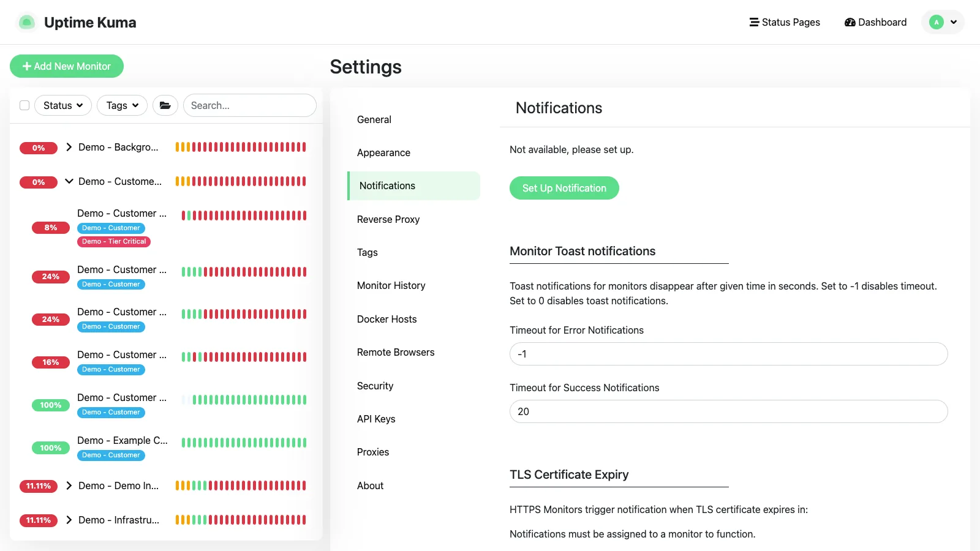Open Tags settings

point(413,252)
